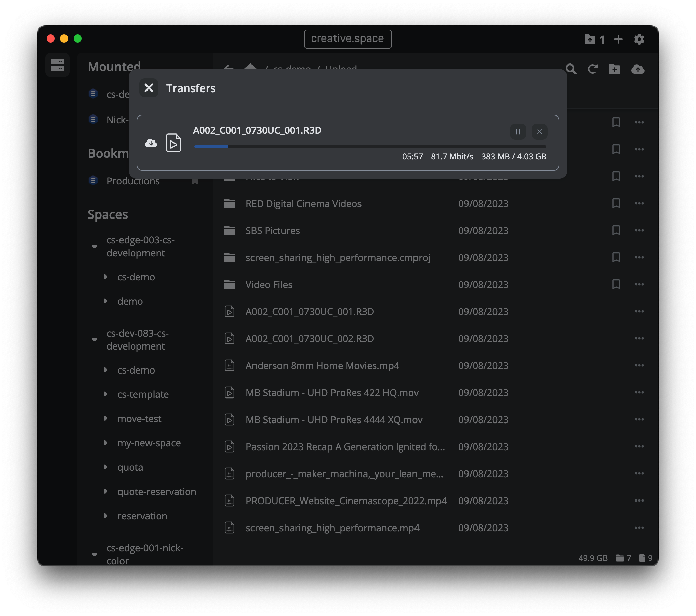Collapse the cs-dev-083-cs-development space
This screenshot has width=696, height=616.
(x=95, y=340)
